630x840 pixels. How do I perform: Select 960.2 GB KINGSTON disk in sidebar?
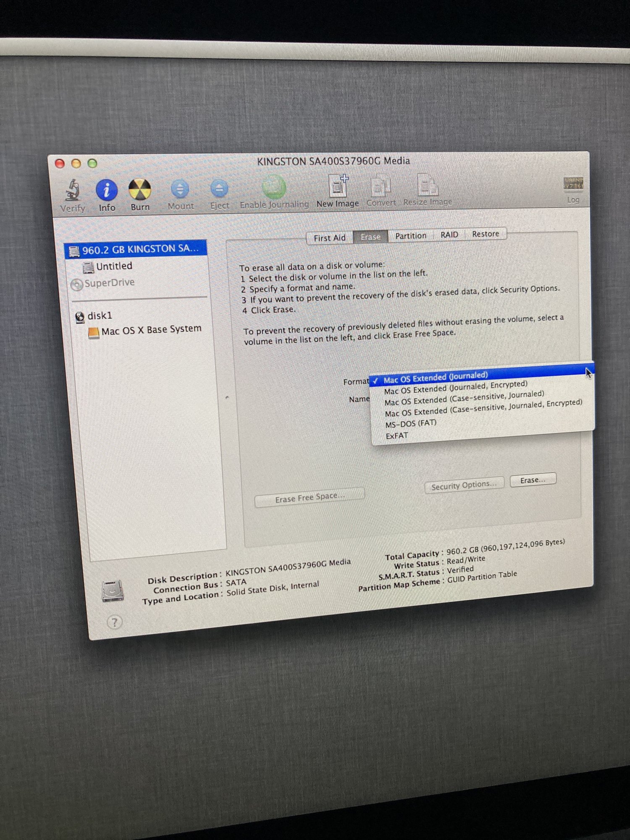click(136, 249)
